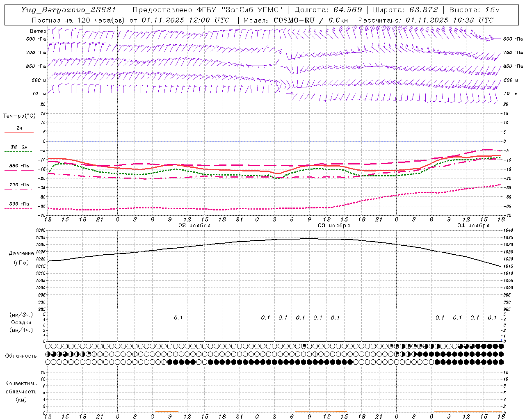Click the (мм/3ч.) precipitation unit label

point(21,315)
